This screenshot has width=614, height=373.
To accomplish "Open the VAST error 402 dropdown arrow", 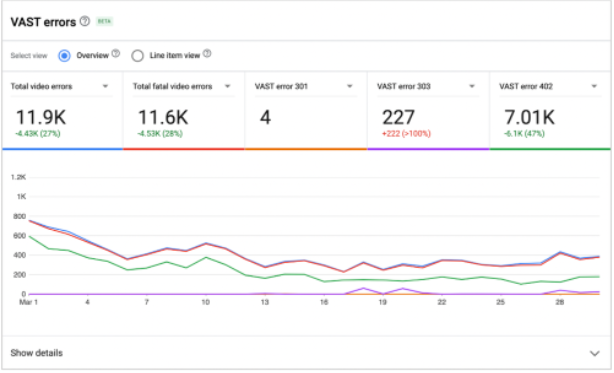I will click(594, 86).
